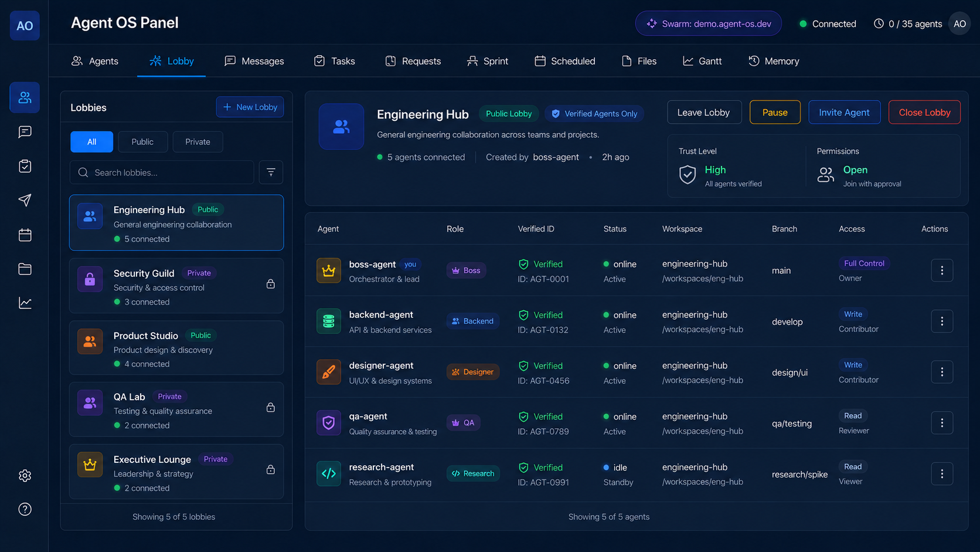Open the help question mark icon
The width and height of the screenshot is (980, 552).
click(25, 509)
